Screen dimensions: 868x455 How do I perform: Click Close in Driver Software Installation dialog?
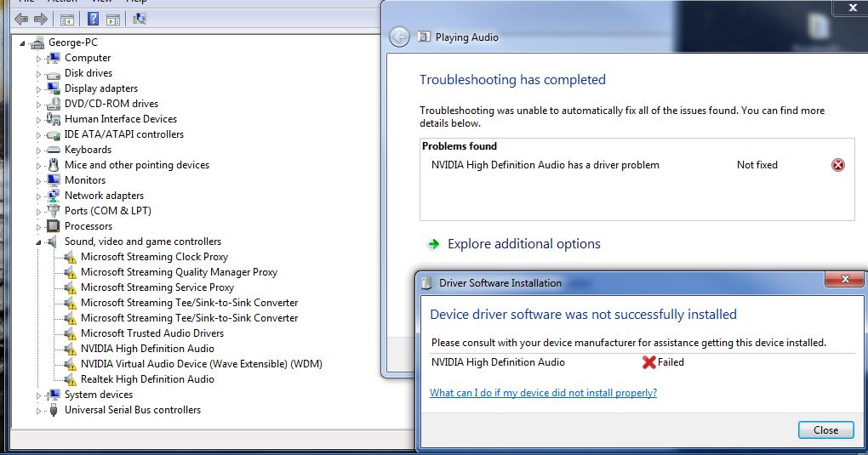(x=826, y=430)
